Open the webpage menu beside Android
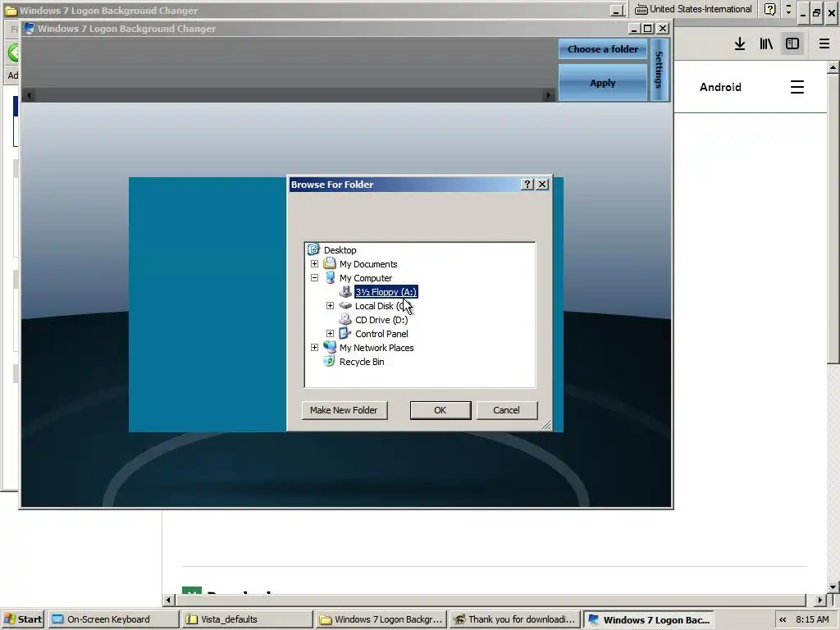The width and height of the screenshot is (840, 630). pyautogui.click(x=797, y=87)
